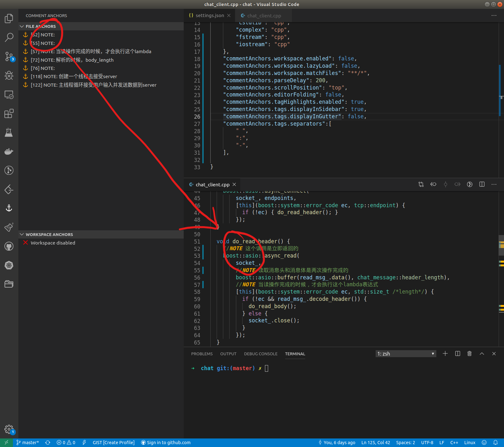Click UTF-8 encoding in status bar
Image resolution: width=504 pixels, height=447 pixels.
(x=427, y=443)
